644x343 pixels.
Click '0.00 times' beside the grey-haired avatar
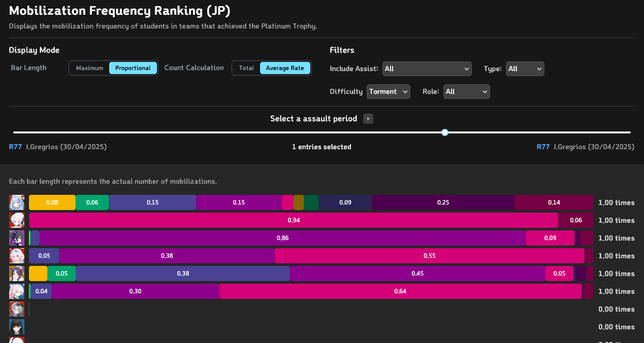point(617,309)
